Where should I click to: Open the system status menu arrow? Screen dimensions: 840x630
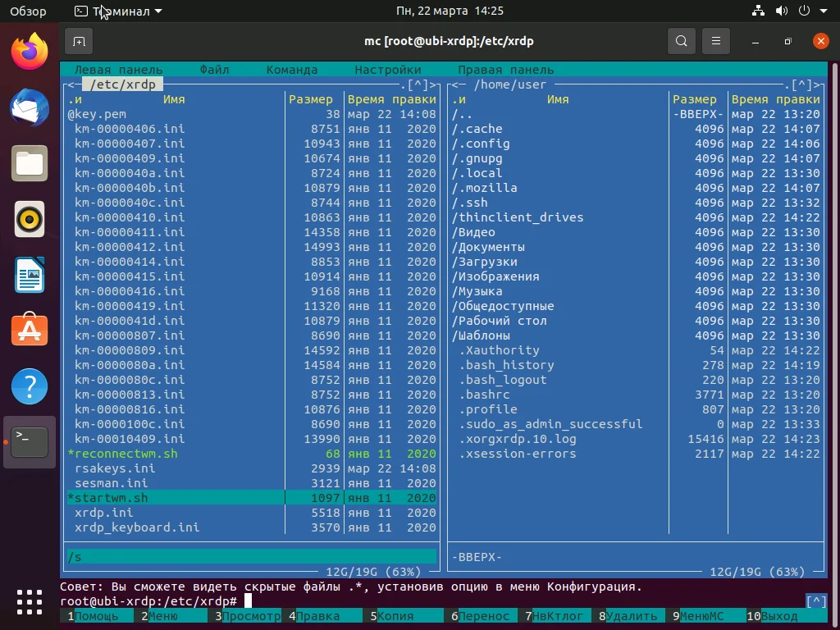point(823,11)
